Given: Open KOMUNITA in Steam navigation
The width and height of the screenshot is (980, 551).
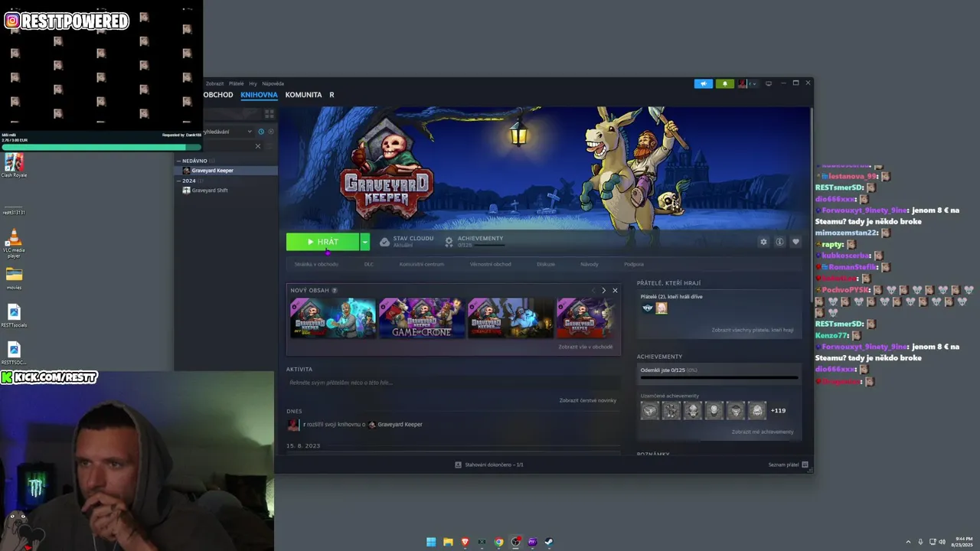Looking at the screenshot, I should (x=303, y=95).
